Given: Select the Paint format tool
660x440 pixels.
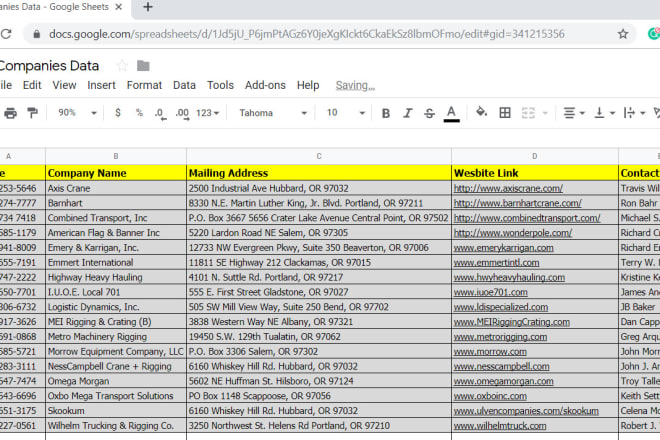Looking at the screenshot, I should click(x=32, y=112).
